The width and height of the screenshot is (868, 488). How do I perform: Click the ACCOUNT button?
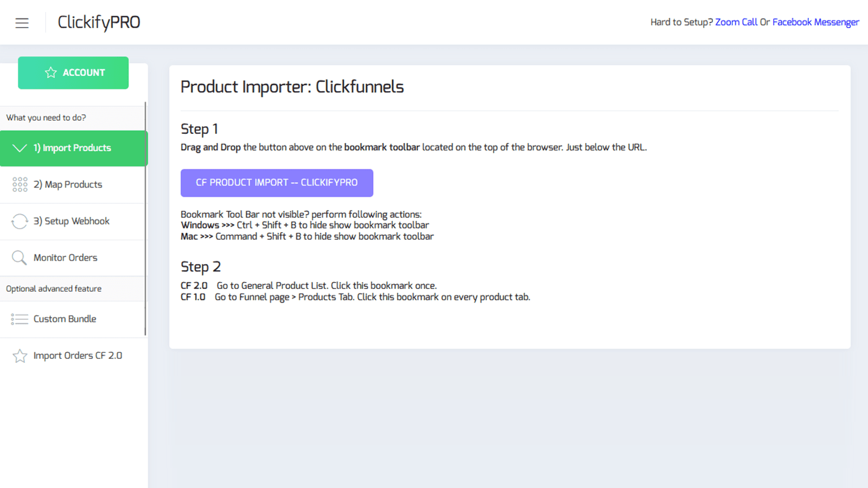pos(73,72)
